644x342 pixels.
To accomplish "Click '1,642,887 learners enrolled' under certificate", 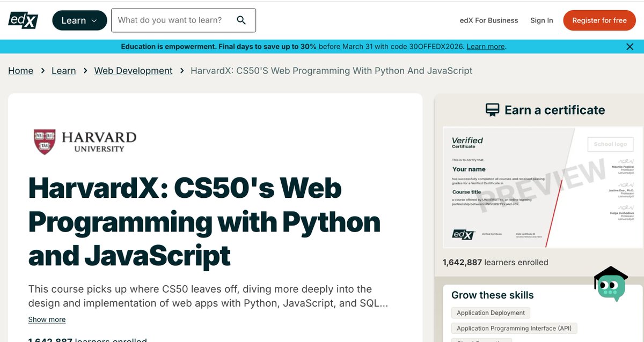I will coord(495,263).
